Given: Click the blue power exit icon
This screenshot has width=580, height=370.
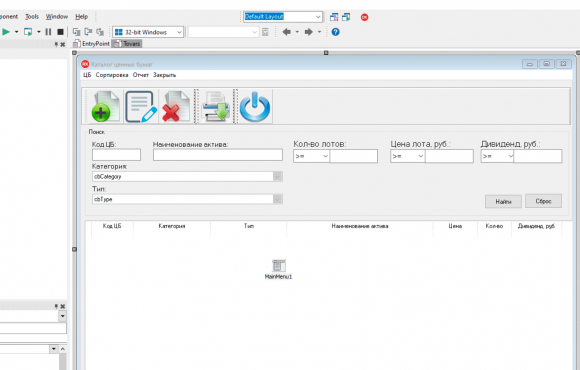Looking at the screenshot, I should pyautogui.click(x=255, y=107).
